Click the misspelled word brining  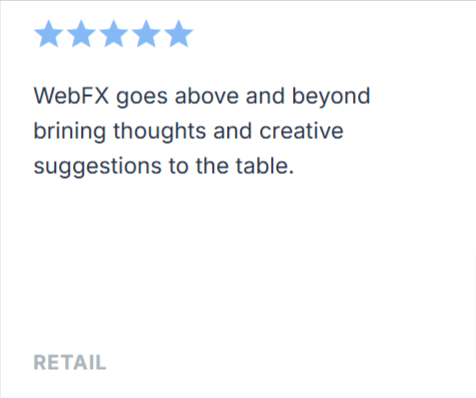point(70,132)
